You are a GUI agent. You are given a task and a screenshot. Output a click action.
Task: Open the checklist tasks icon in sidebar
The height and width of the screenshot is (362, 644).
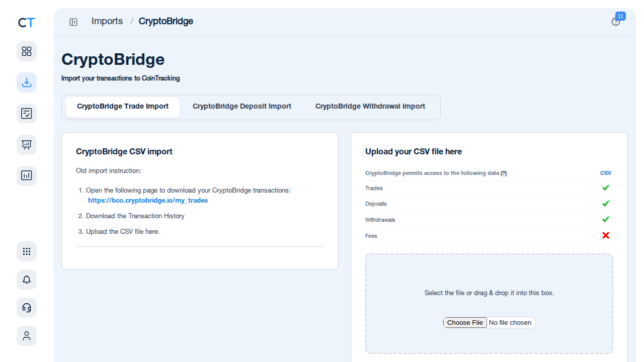(x=27, y=114)
